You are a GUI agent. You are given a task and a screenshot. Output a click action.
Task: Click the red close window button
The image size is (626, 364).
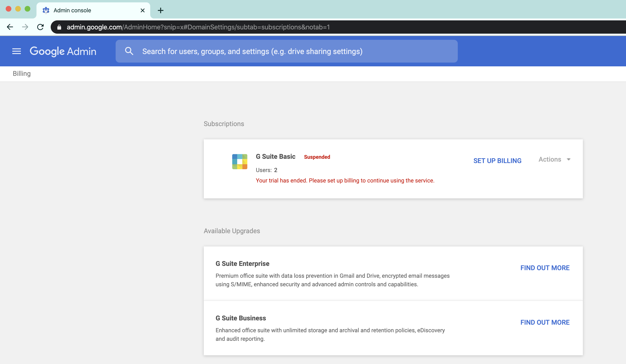pyautogui.click(x=9, y=9)
